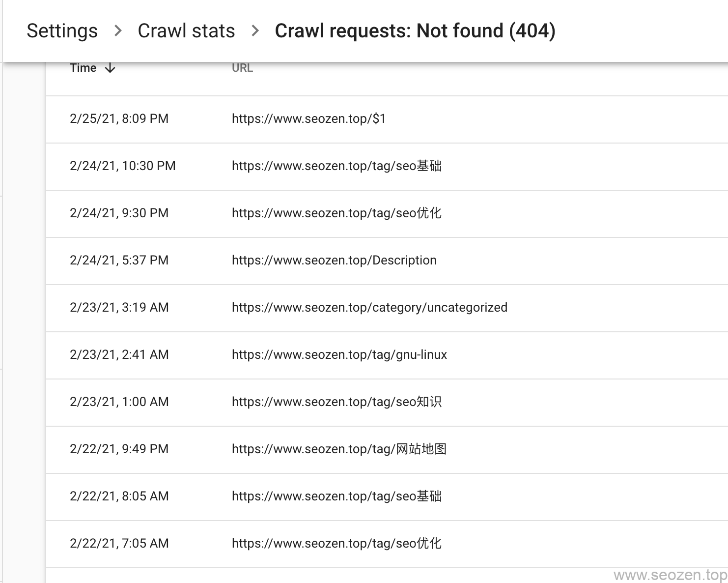Click the sort arrow beside Time

pos(110,68)
